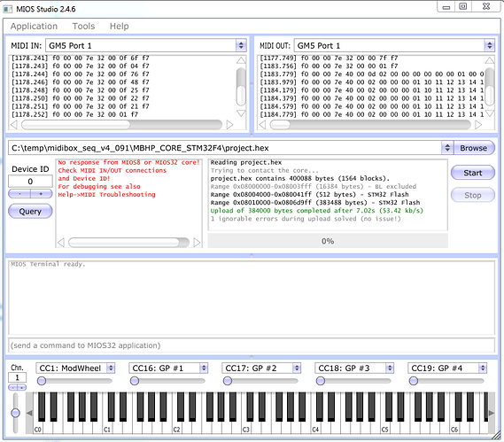Click MIDI OUT vertical scrollbar thumb

coord(490,95)
